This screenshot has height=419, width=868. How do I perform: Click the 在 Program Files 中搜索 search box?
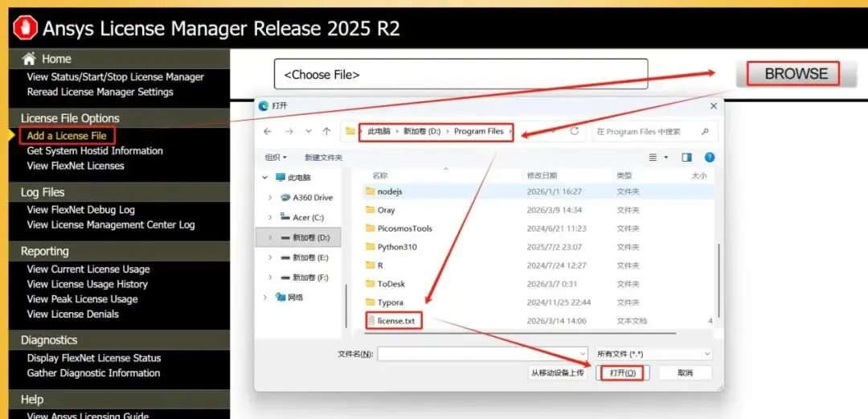(654, 132)
